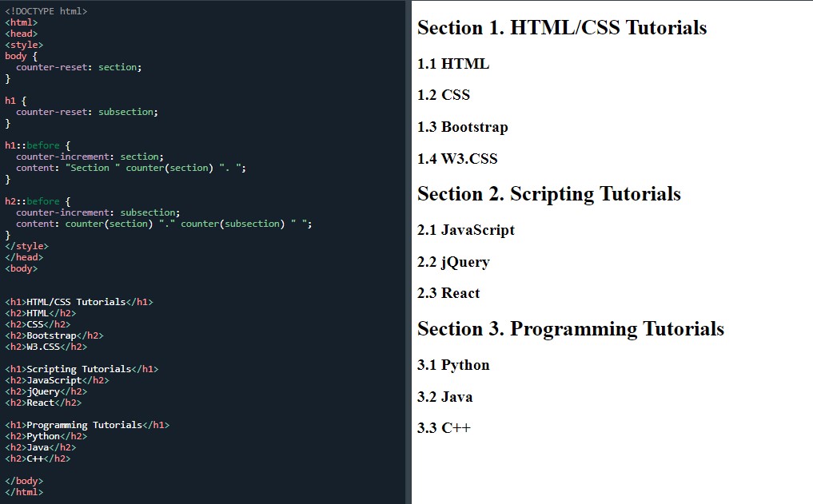813x504 pixels.
Task: Click the pane divider between code and result
Action: click(x=408, y=252)
